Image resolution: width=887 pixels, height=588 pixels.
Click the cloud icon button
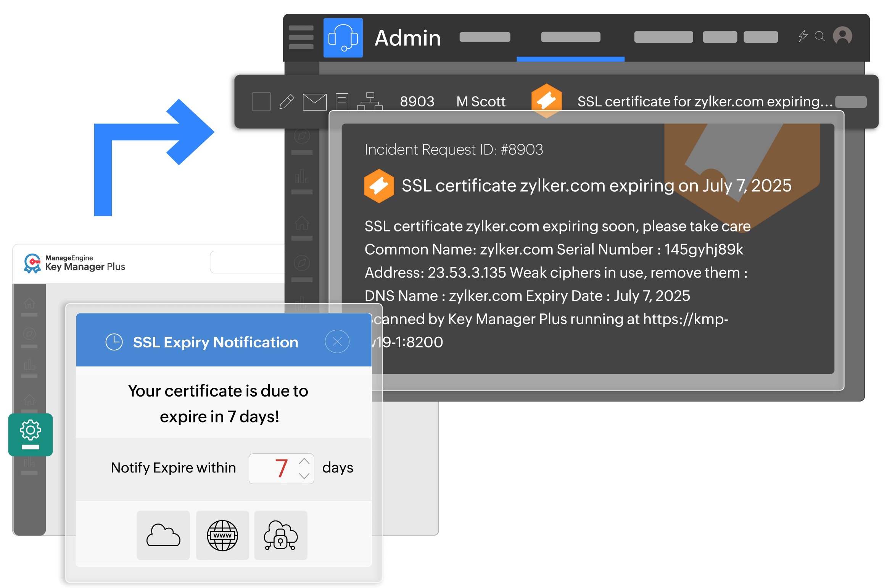click(163, 535)
